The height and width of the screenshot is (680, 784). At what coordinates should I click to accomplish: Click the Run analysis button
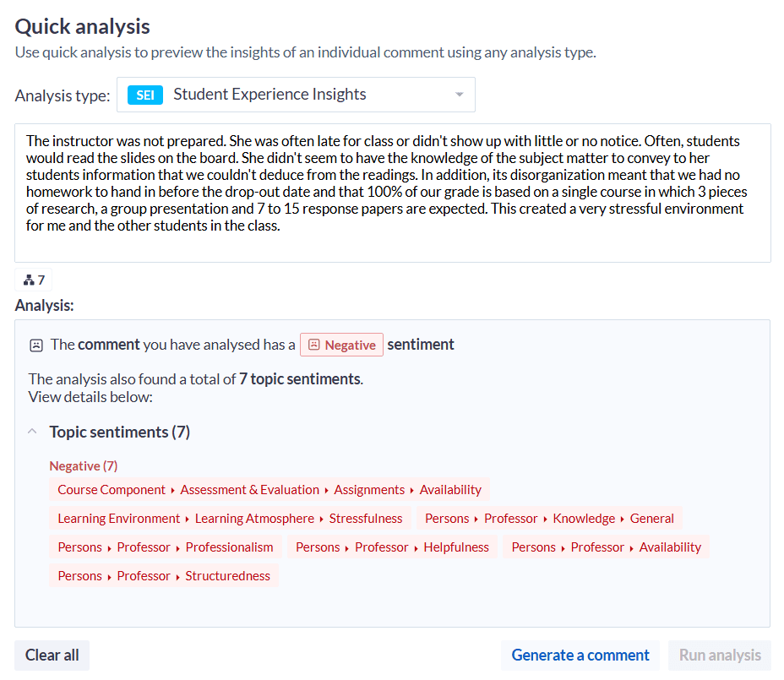click(x=719, y=655)
